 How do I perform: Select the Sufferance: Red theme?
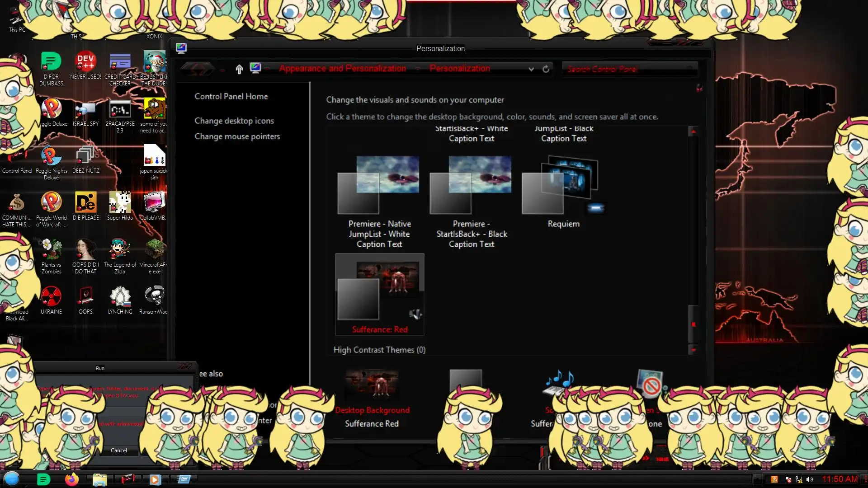point(379,294)
